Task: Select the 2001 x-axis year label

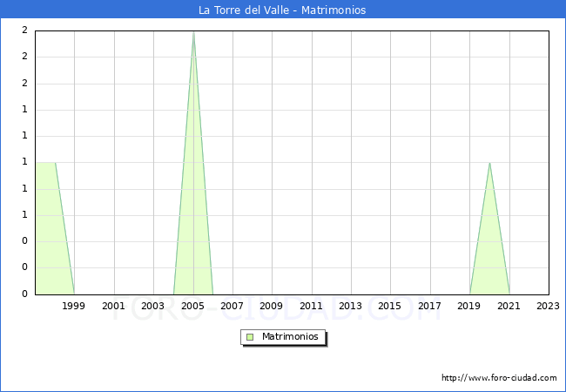Action: (113, 306)
